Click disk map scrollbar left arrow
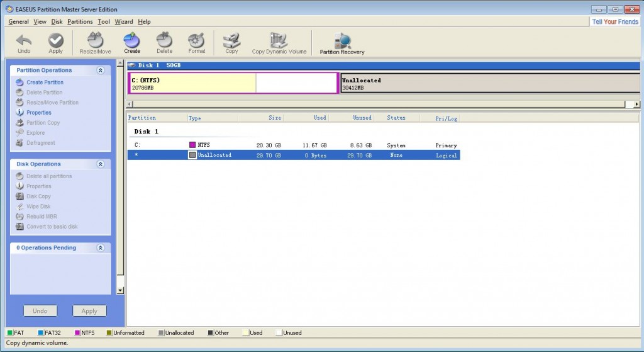Viewport: 644px width, 352px height. point(130,104)
